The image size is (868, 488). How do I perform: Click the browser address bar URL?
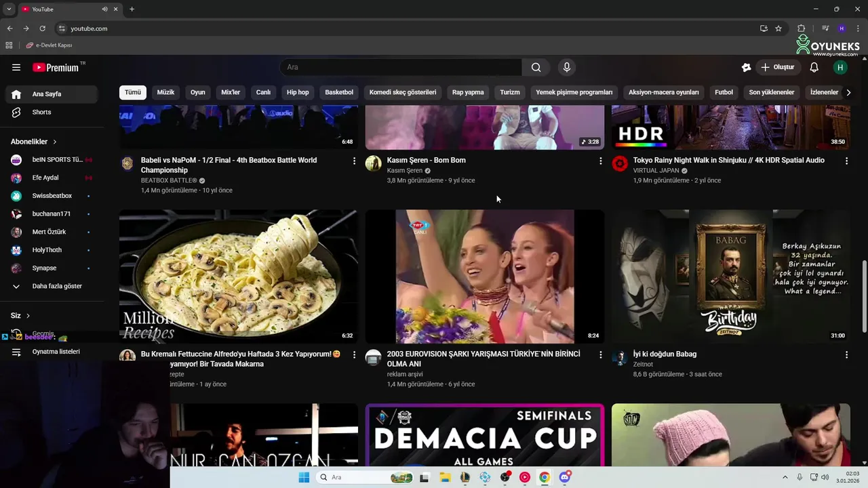click(x=89, y=28)
